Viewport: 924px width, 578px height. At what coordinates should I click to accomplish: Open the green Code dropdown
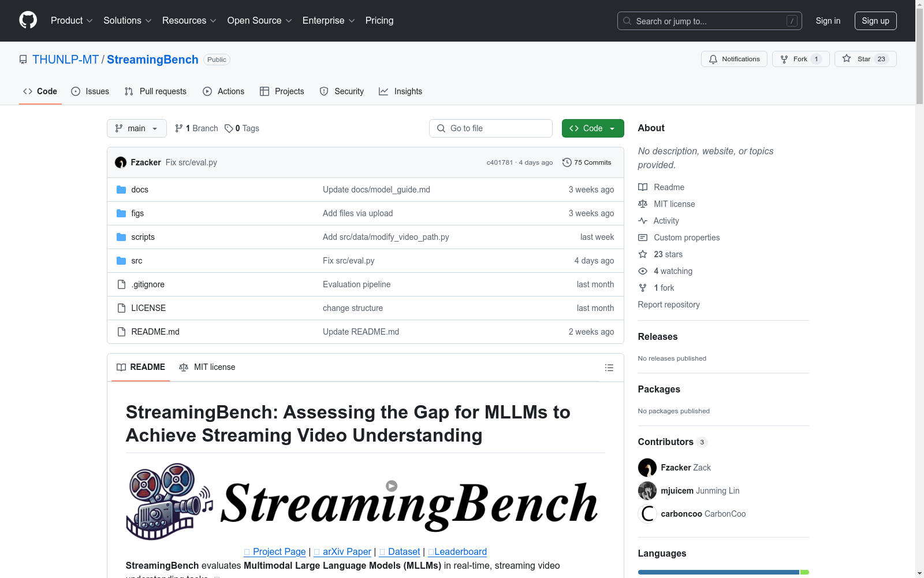click(x=593, y=128)
